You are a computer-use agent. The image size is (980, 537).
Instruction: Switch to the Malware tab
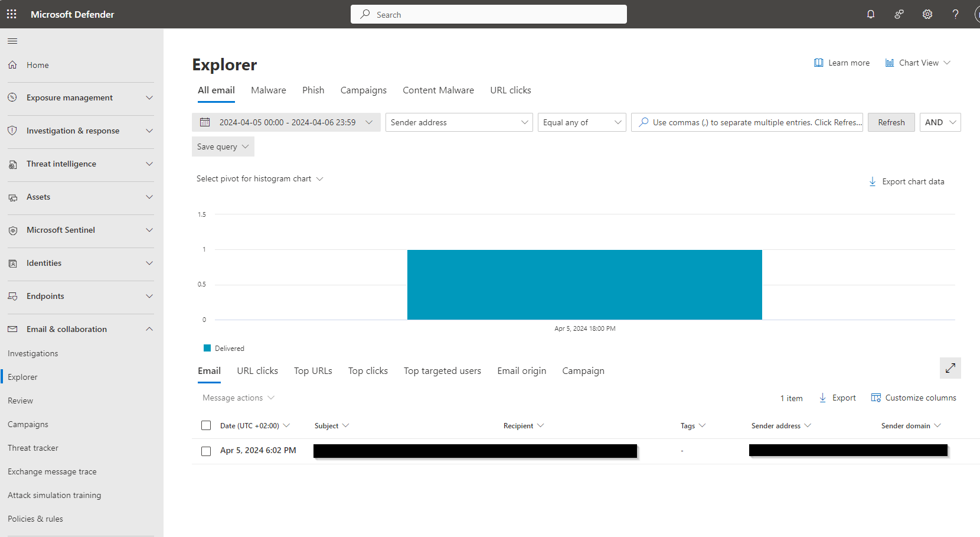[269, 90]
